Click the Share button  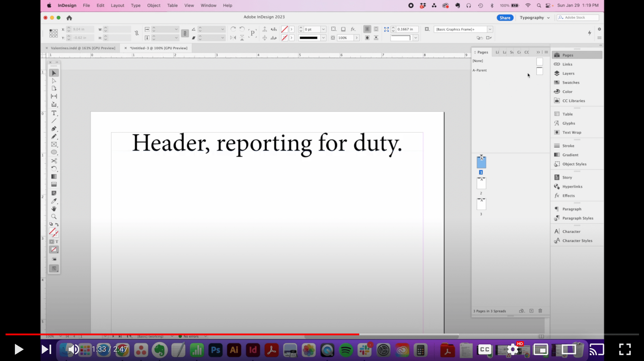[505, 18]
